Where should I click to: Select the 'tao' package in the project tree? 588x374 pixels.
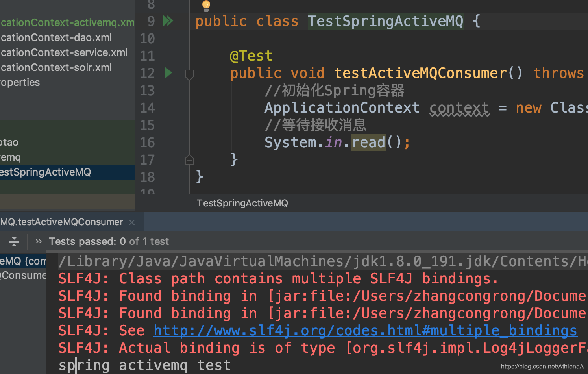point(9,142)
